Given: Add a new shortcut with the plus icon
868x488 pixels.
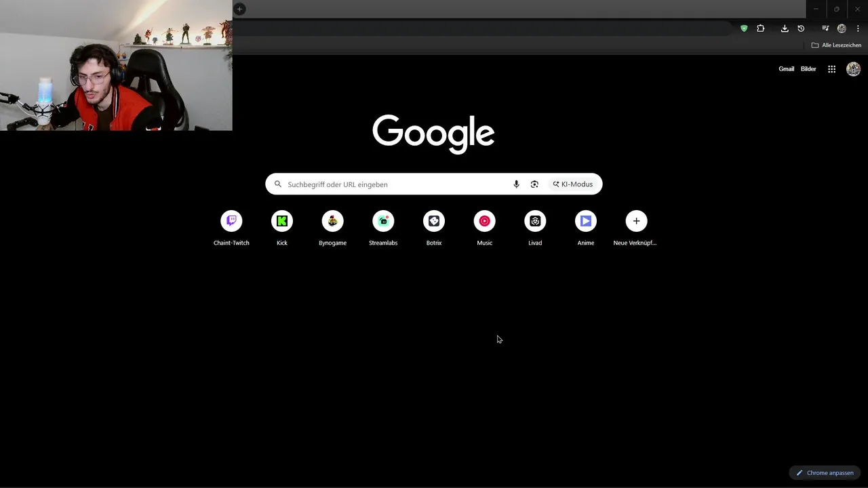Looking at the screenshot, I should 636,221.
